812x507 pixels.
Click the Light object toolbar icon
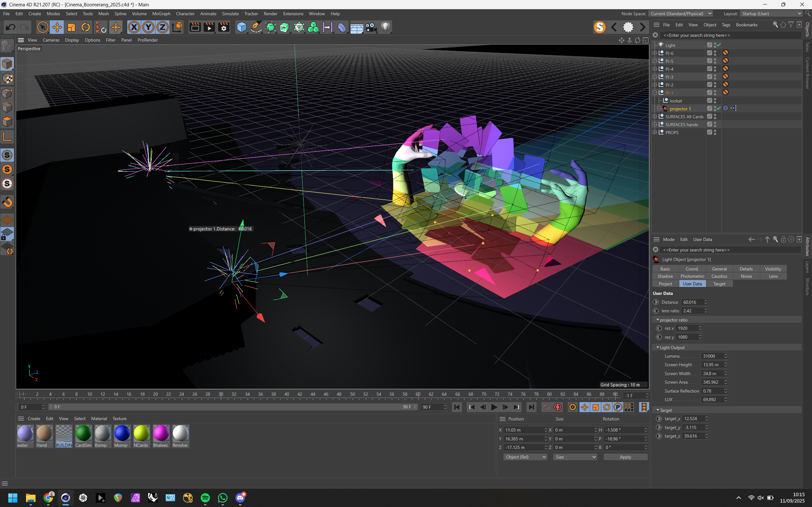pyautogui.click(x=386, y=27)
